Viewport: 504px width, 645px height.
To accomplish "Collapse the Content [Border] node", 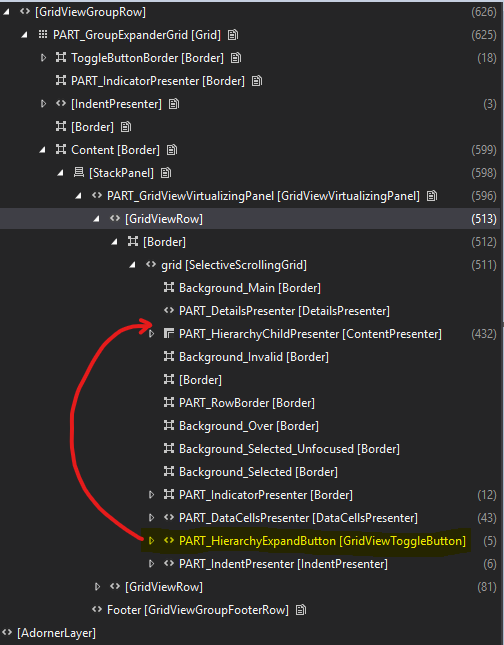I will pos(42,150).
